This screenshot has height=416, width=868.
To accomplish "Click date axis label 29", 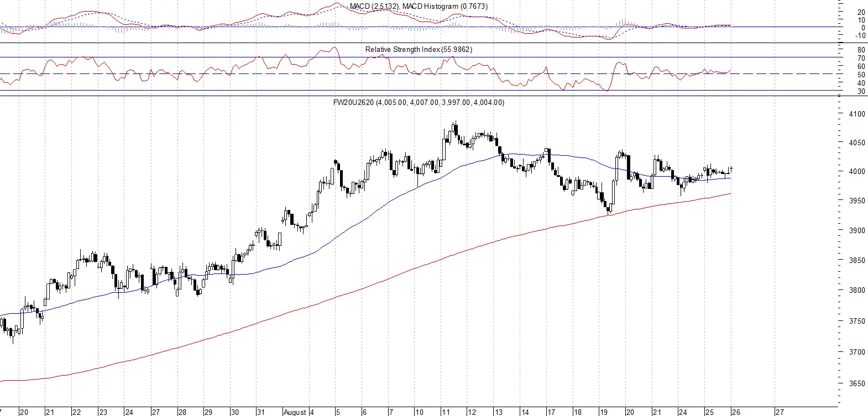I will coord(208,412).
